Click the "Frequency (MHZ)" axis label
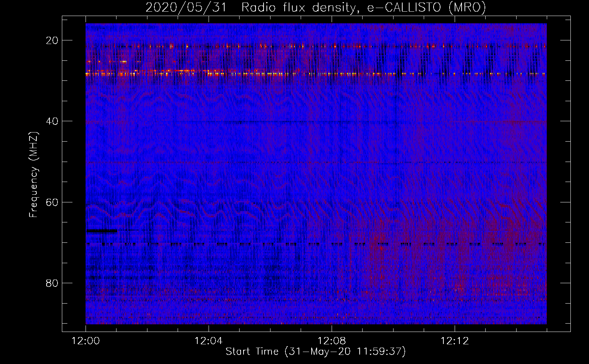Screen dimensions: 589x364 click(33, 175)
